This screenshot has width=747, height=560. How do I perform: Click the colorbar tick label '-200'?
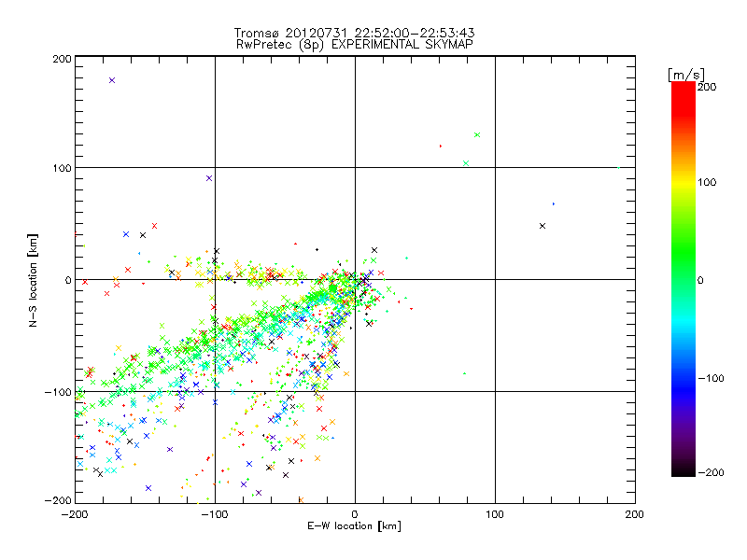click(711, 472)
